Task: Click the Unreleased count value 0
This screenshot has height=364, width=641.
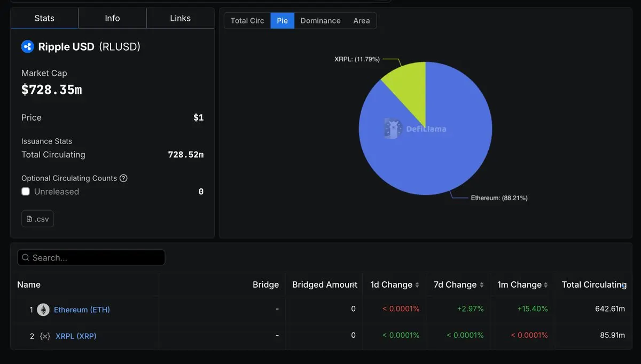Action: [x=201, y=192]
